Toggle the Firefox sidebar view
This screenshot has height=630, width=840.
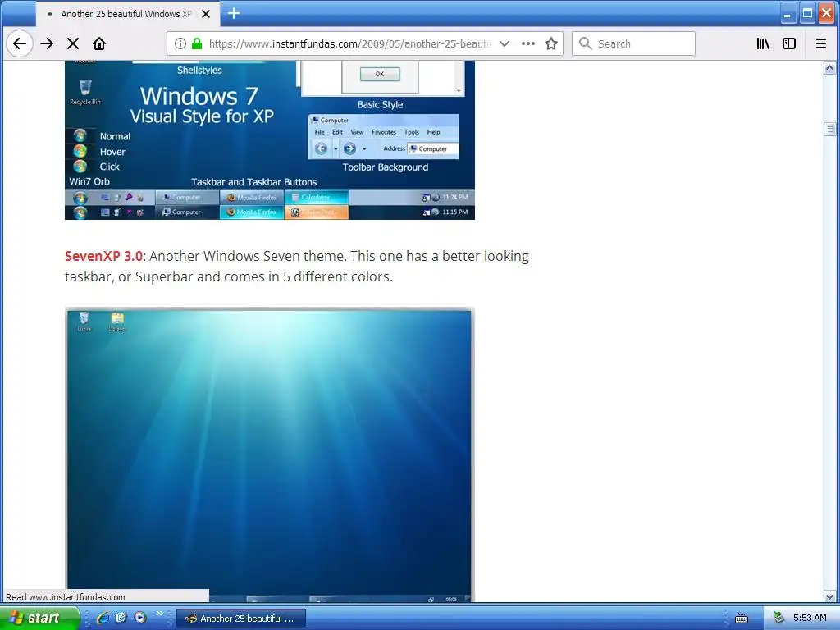[789, 43]
